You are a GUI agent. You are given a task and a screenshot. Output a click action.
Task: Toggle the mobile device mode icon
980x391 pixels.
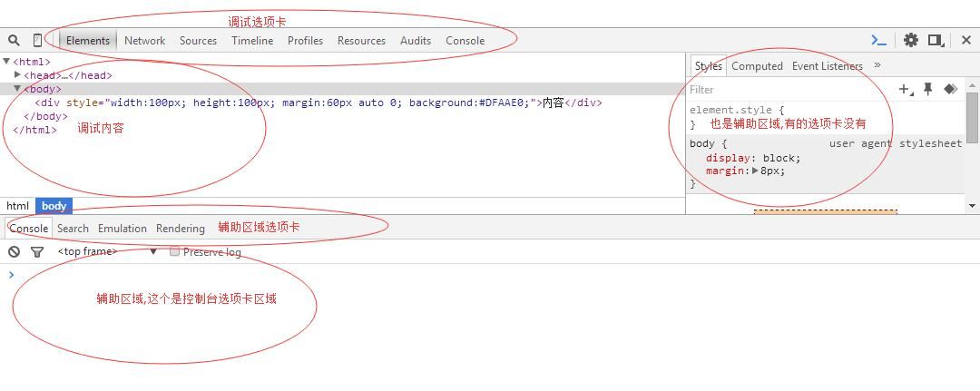37,40
